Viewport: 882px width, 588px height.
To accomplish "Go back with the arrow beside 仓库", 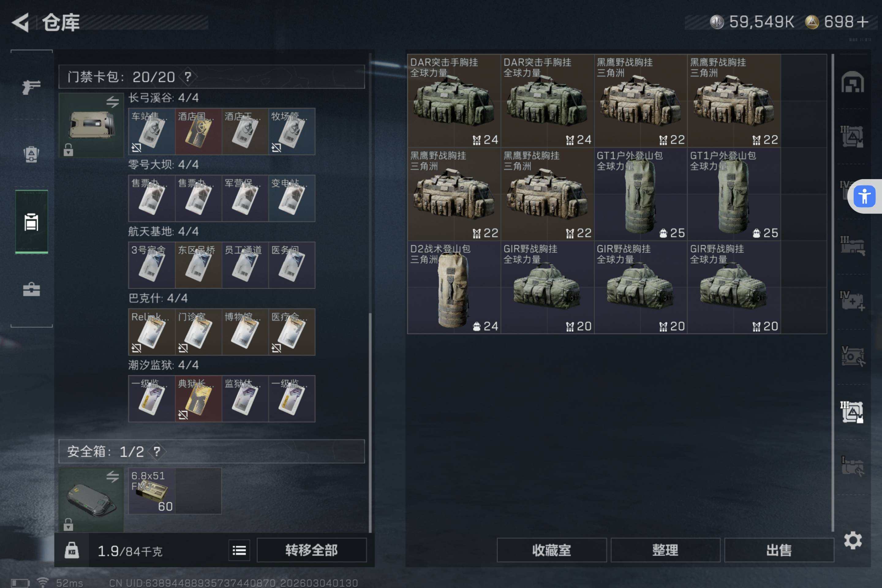I will [21, 22].
